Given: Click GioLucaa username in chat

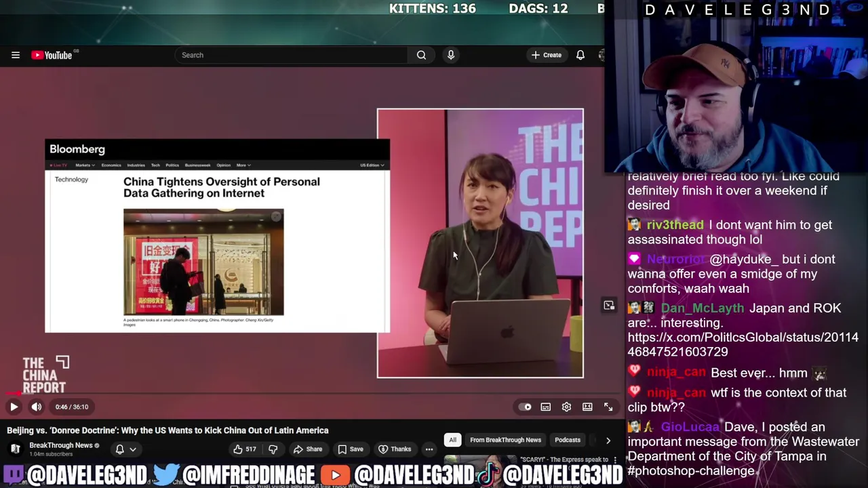Looking at the screenshot, I should pyautogui.click(x=690, y=427).
